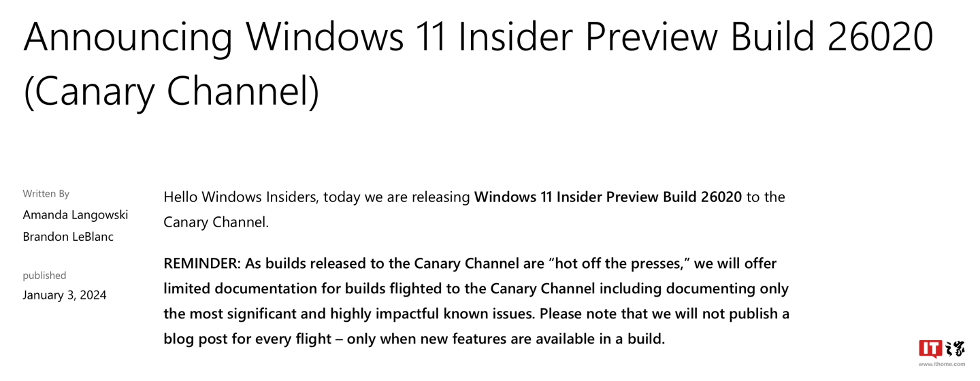Screen dimensions: 980x381
Task: Click the red IT logo icon
Action: (930, 349)
